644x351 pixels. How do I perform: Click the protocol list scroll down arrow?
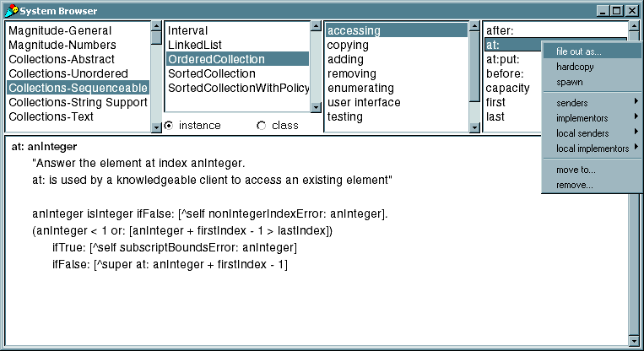click(x=475, y=127)
